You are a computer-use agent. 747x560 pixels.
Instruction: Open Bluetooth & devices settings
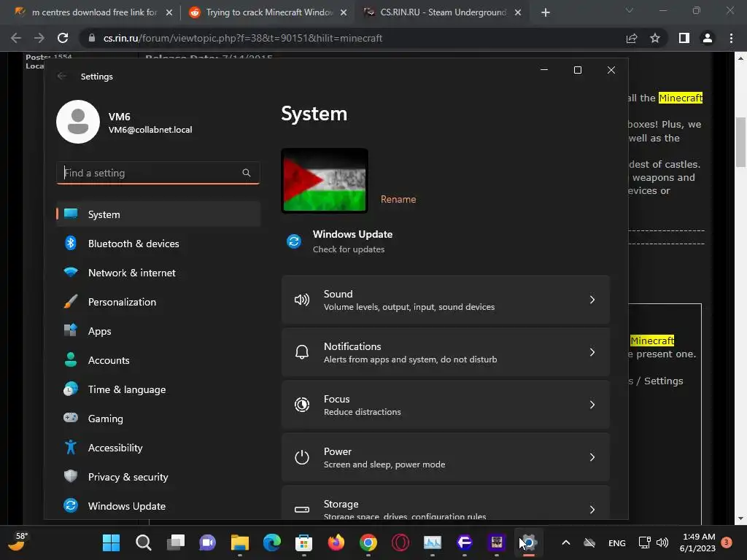coord(158,244)
